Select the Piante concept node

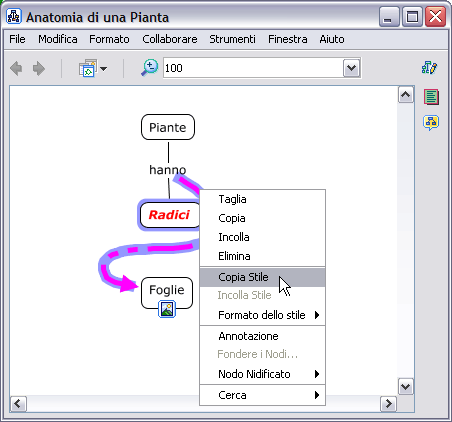(168, 127)
